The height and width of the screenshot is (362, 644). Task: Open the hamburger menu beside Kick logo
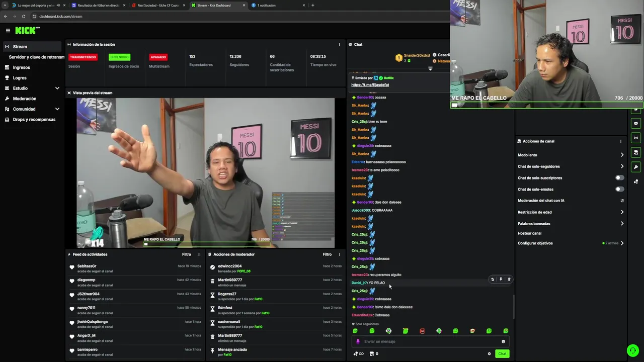coord(8,31)
